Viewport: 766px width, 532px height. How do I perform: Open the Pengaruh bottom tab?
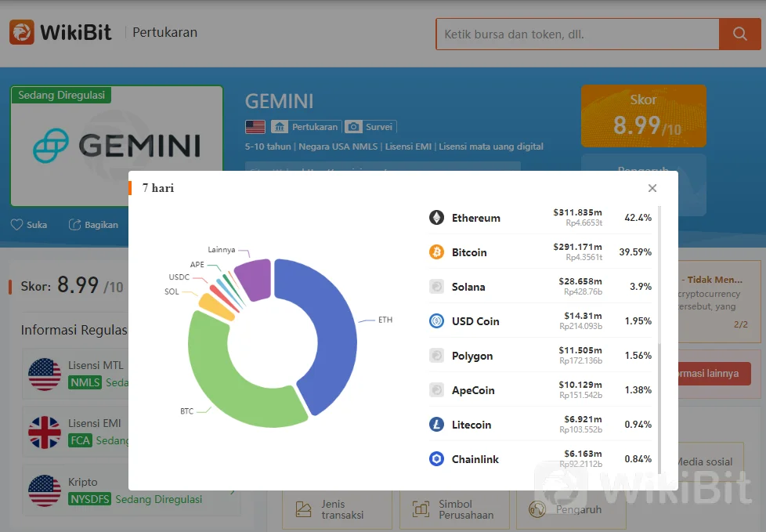571,509
